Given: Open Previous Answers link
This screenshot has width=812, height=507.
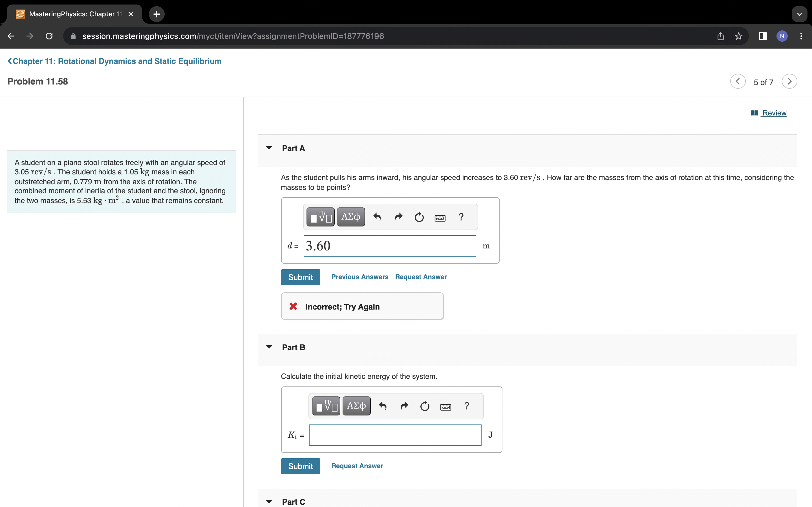Looking at the screenshot, I should coord(360,277).
